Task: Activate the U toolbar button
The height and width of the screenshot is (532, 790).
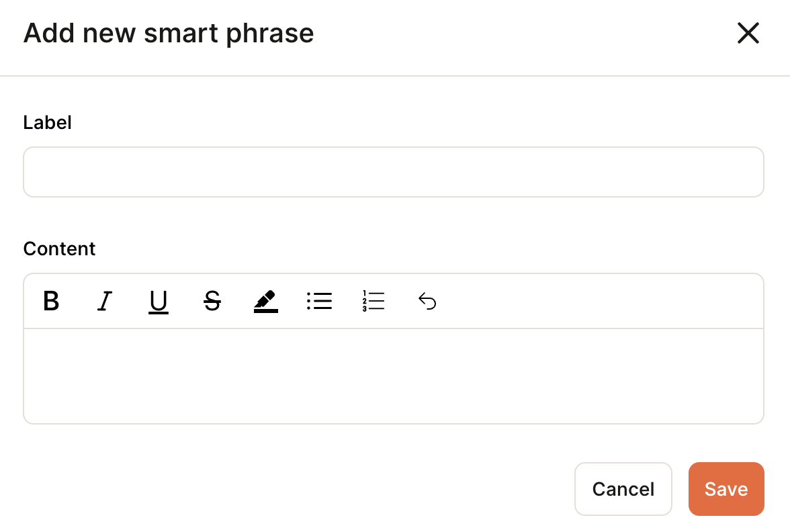Action: coord(159,301)
